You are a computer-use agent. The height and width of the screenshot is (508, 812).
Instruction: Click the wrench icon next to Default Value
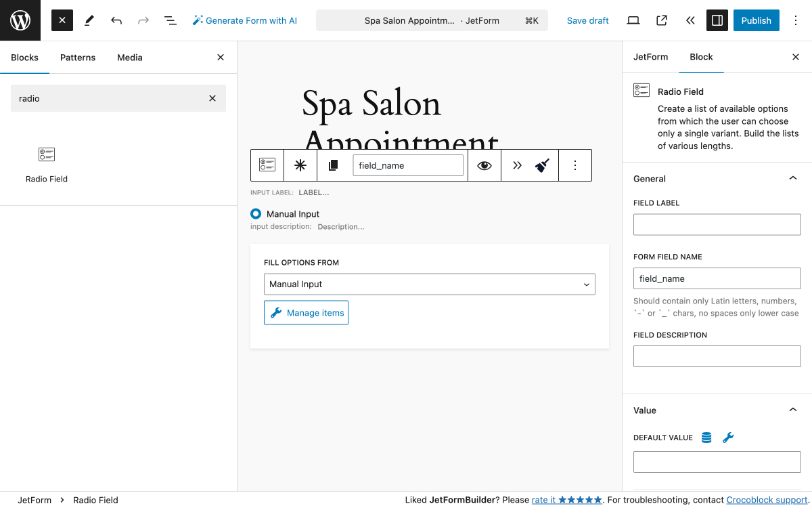pos(728,438)
